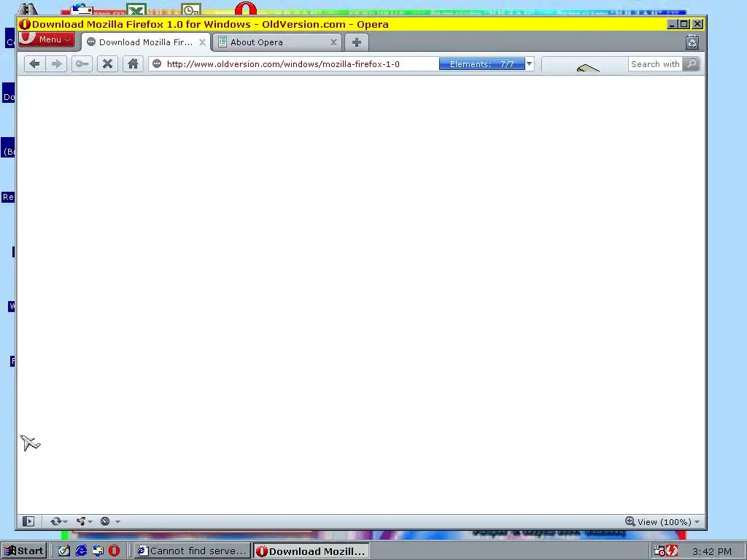This screenshot has height=560, width=747.
Task: Click the Excel desktop icon behind Opera
Action: pos(136,9)
